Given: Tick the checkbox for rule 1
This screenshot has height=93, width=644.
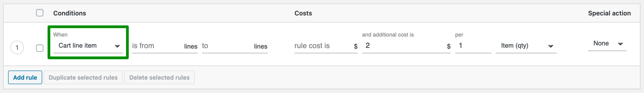Looking at the screenshot, I should [39, 48].
